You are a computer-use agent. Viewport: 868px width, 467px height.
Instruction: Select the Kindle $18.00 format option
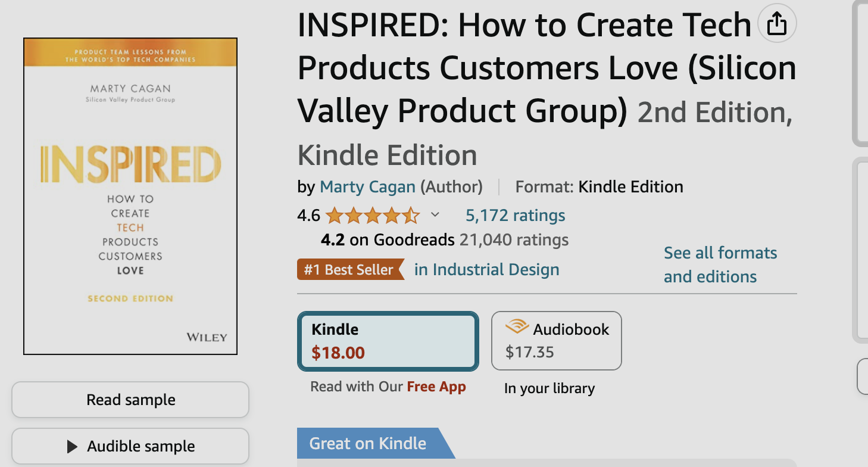click(x=388, y=341)
